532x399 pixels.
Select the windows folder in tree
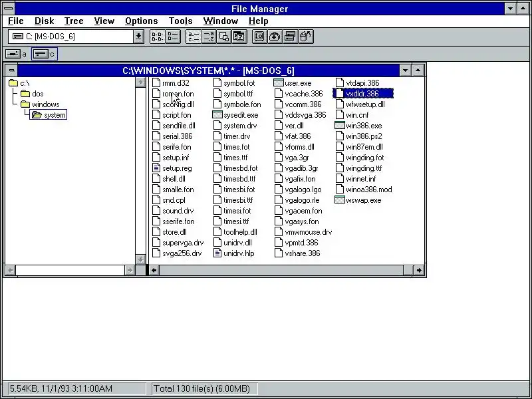40,104
